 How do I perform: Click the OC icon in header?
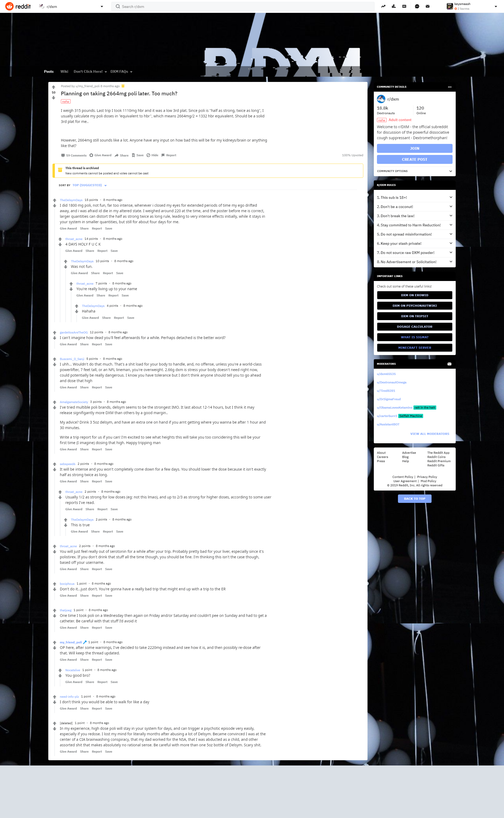404,6
